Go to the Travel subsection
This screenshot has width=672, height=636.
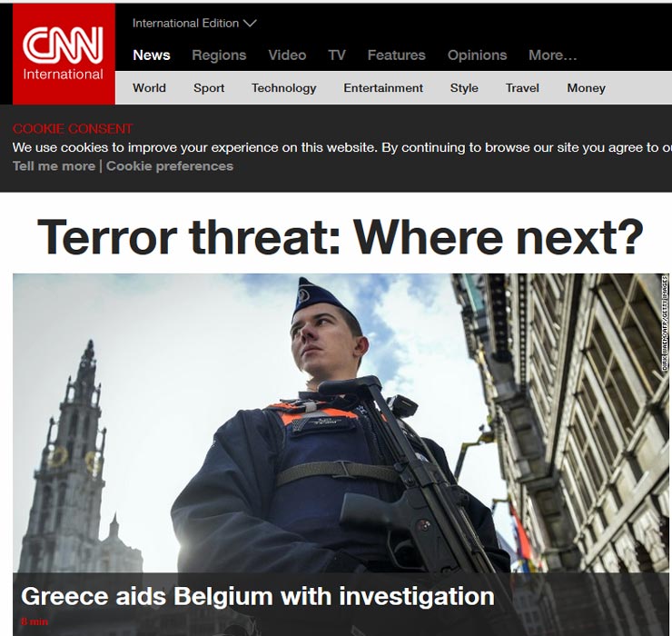522,88
